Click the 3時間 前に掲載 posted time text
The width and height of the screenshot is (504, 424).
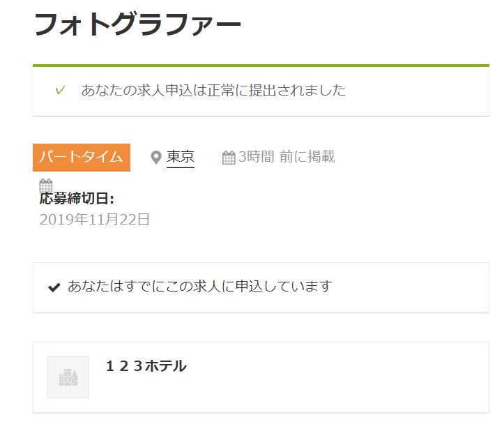point(286,158)
